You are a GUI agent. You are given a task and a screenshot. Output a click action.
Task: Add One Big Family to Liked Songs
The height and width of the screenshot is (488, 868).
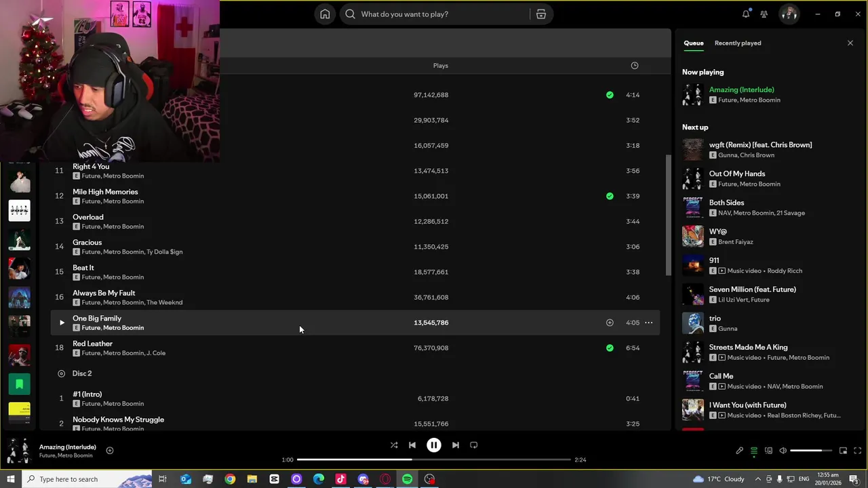[x=610, y=323]
